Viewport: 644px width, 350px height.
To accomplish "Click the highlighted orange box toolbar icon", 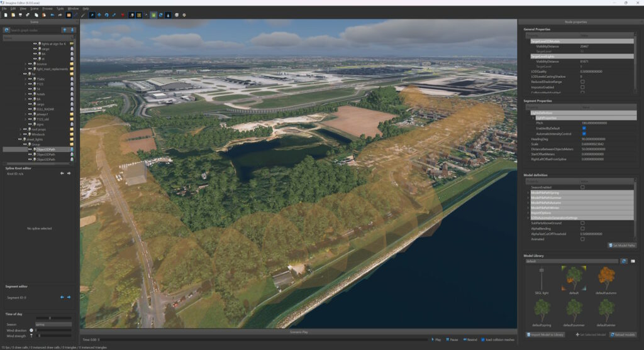I will point(69,15).
